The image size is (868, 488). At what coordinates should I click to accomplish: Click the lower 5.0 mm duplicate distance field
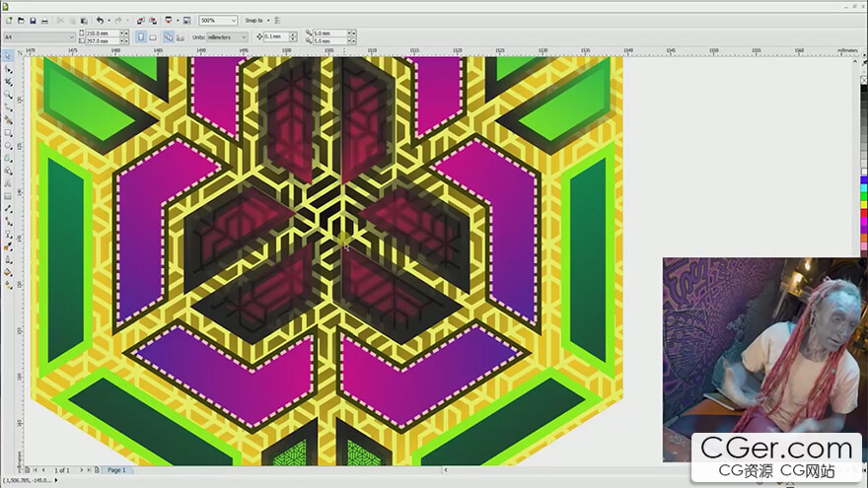pyautogui.click(x=329, y=41)
